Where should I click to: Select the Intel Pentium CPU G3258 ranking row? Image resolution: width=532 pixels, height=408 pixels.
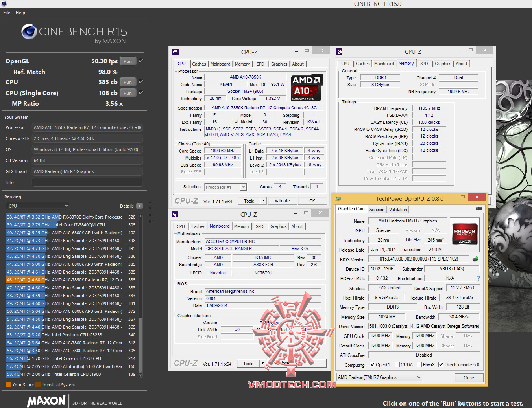71,335
